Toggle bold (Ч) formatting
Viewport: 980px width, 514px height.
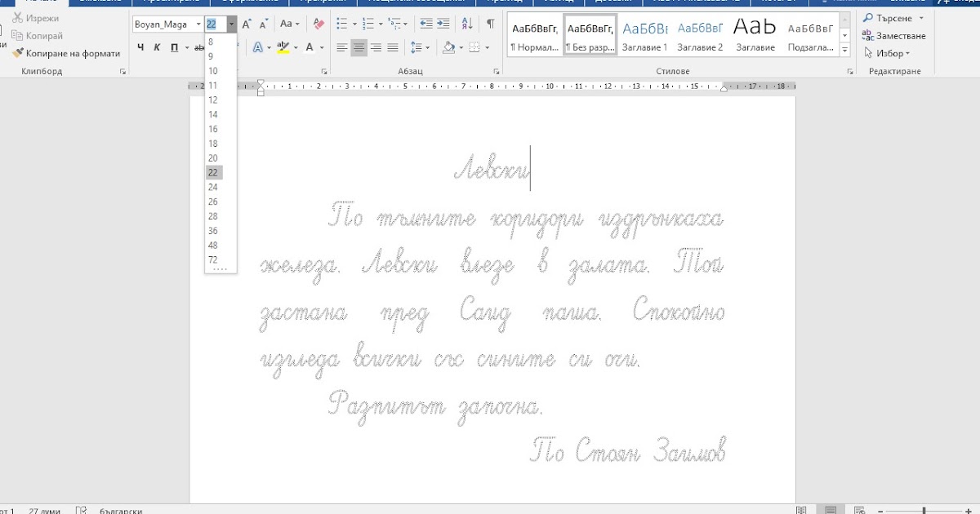(x=140, y=48)
